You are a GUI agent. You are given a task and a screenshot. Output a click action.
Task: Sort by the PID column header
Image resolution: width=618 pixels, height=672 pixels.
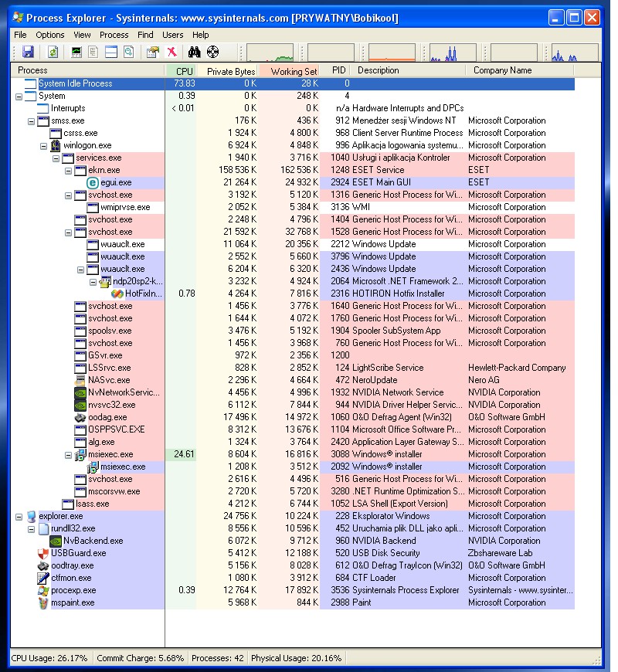coord(335,70)
